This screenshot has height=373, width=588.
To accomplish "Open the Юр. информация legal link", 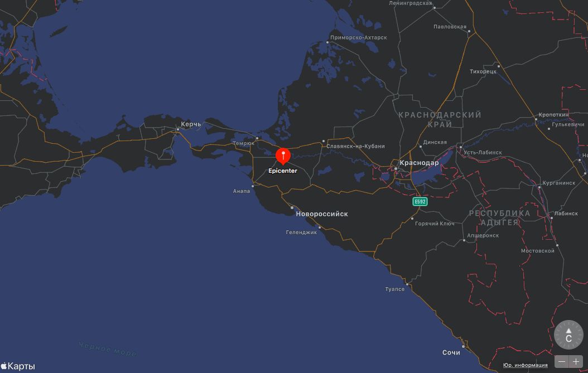I will [525, 365].
